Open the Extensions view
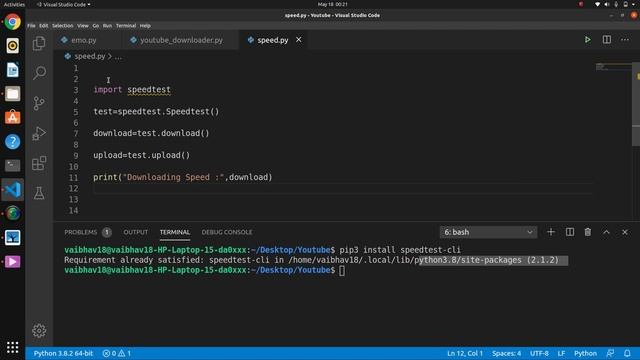Screen dimensions: 640x360 [x=39, y=163]
